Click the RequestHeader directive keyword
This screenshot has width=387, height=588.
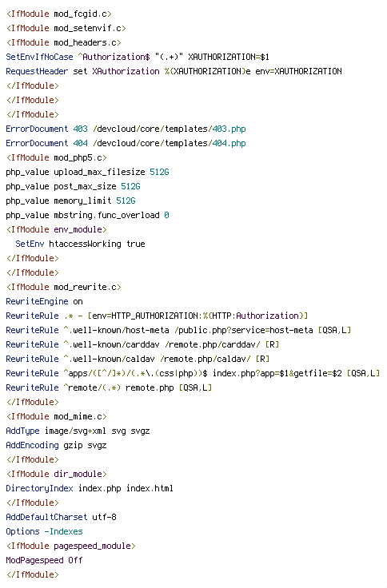tap(37, 71)
